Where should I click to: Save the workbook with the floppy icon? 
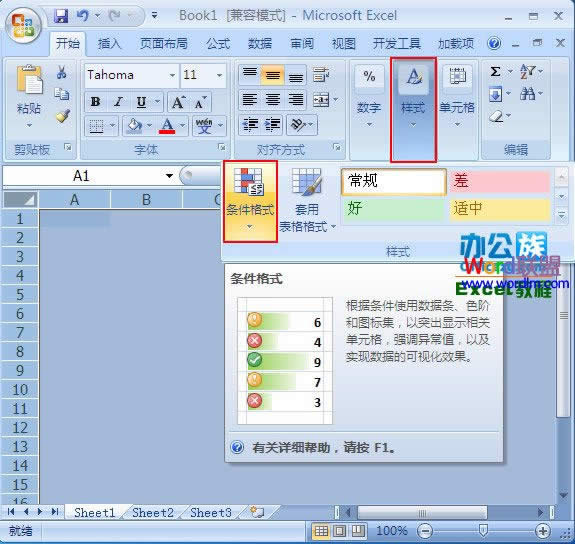coord(61,16)
